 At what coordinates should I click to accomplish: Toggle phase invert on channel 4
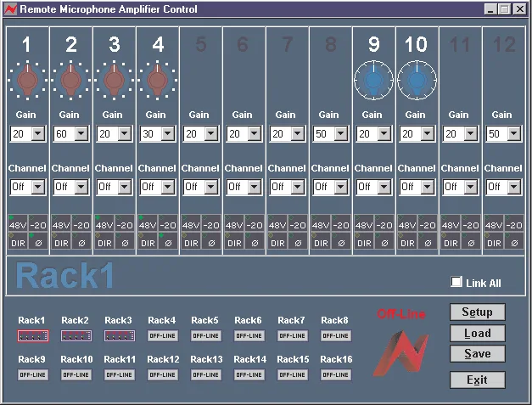pos(168,240)
